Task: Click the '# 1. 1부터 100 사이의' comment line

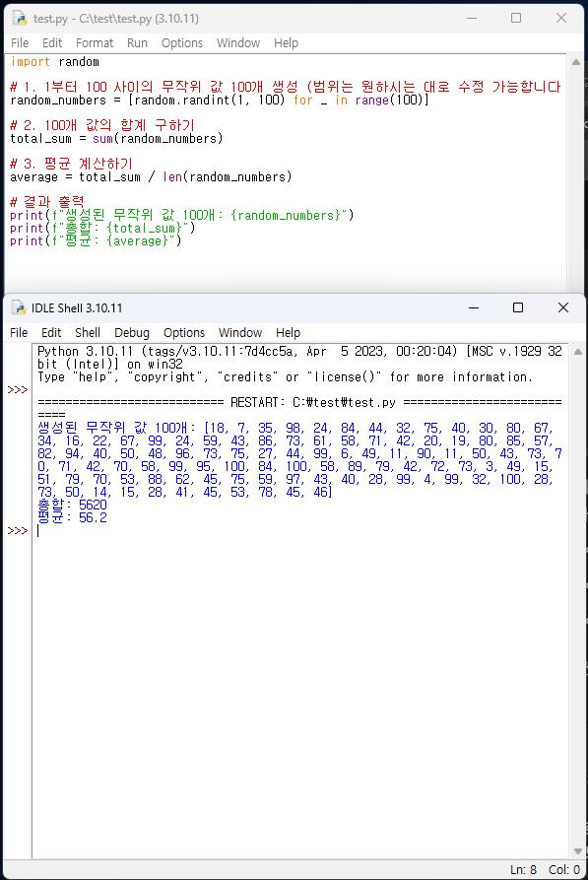Action: pos(286,87)
